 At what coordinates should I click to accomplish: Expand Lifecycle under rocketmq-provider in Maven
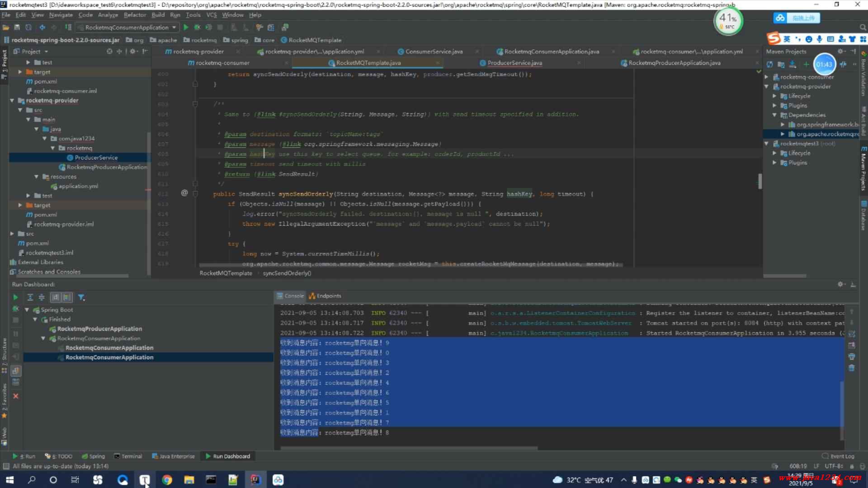pyautogui.click(x=774, y=96)
